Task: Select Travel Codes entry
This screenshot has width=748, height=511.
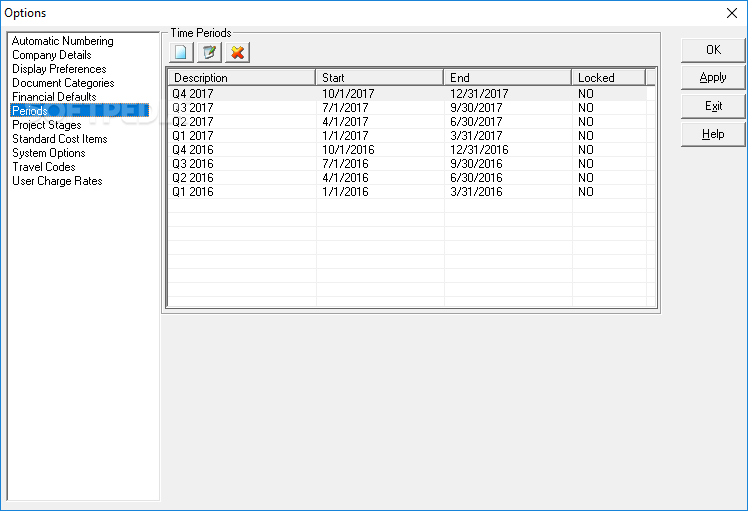Action: point(43,167)
